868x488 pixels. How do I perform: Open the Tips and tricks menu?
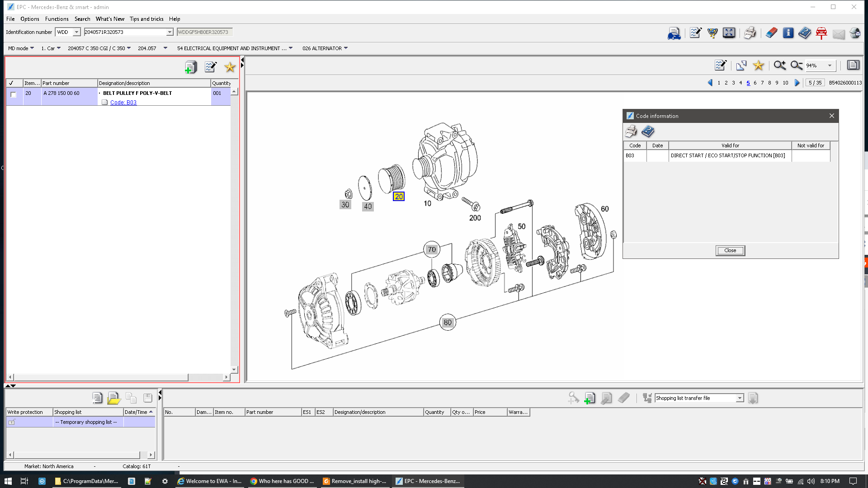(x=146, y=19)
